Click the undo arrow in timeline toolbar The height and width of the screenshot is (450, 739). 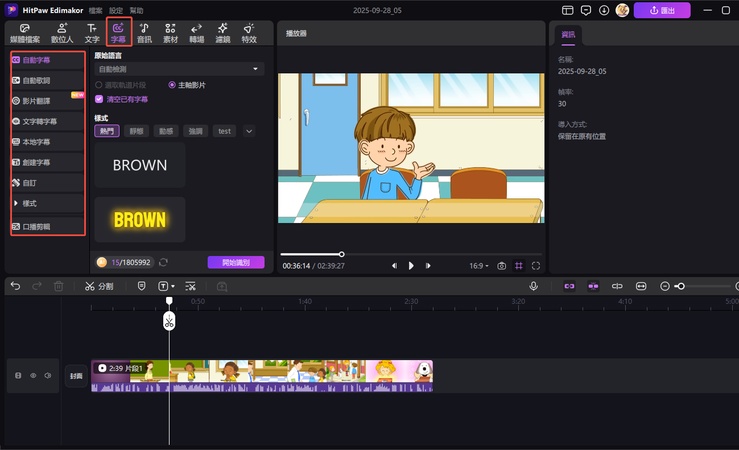point(15,286)
